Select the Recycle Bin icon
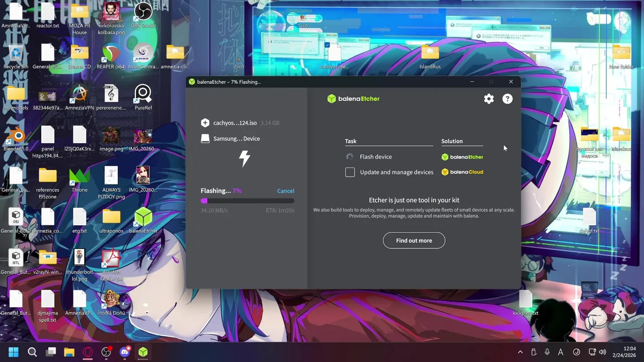Screen dimensions: 644x362 point(16,57)
